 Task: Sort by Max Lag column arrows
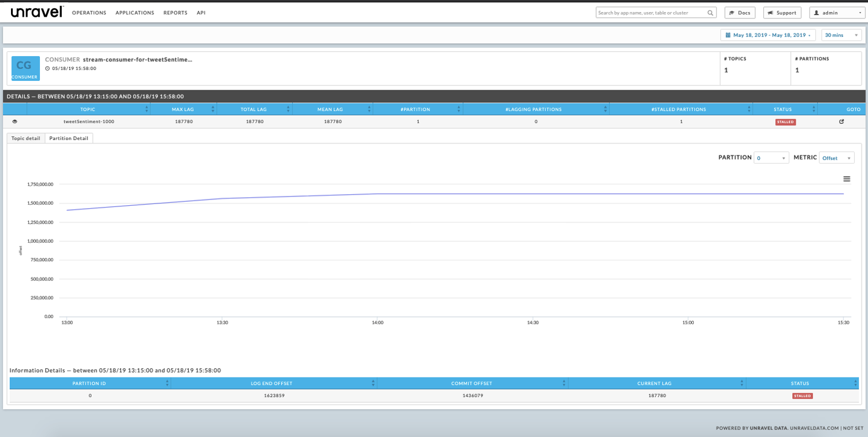click(x=214, y=109)
